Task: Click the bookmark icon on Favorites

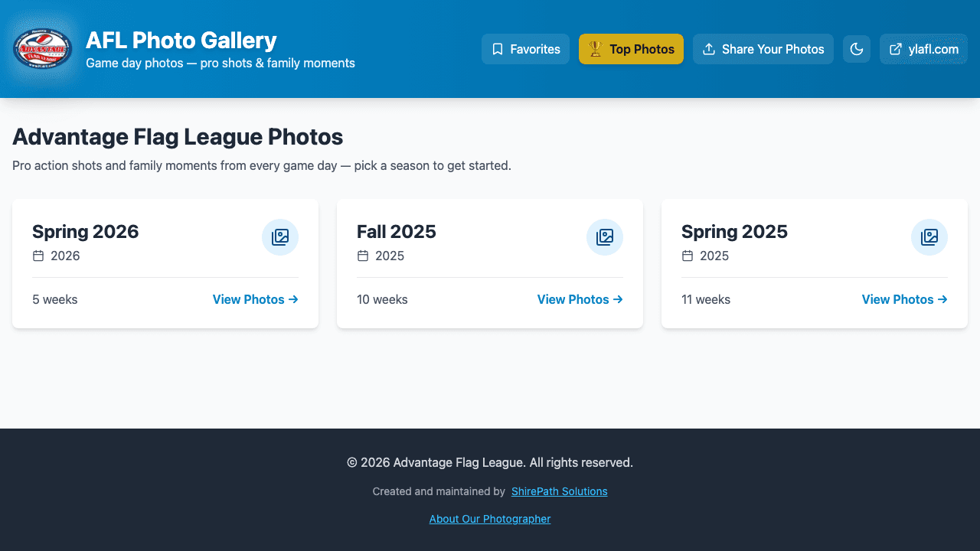Action: 498,49
